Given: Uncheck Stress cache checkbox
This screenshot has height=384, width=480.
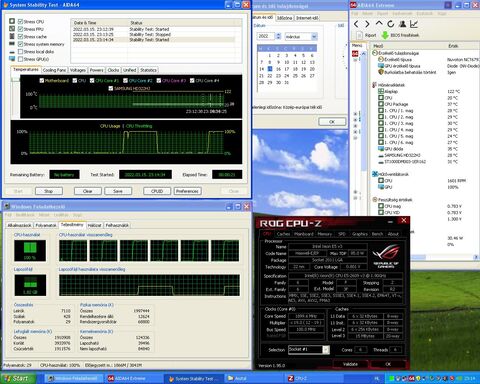Looking at the screenshot, I should click(x=20, y=36).
